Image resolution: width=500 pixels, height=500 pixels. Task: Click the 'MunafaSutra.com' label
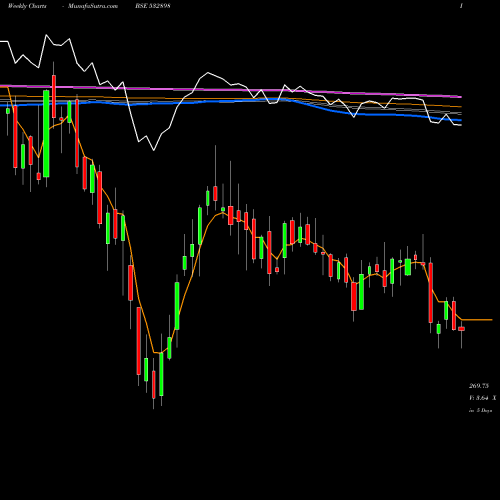pyautogui.click(x=93, y=6)
